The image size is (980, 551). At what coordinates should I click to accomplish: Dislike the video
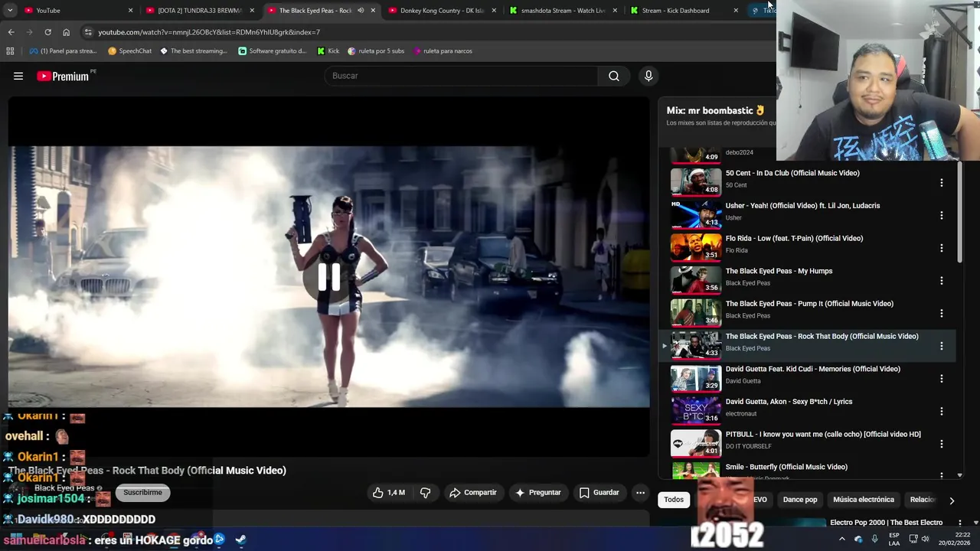click(425, 493)
